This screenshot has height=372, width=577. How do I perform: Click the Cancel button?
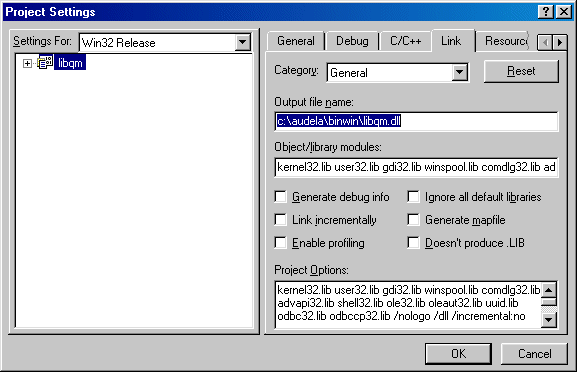tap(534, 354)
